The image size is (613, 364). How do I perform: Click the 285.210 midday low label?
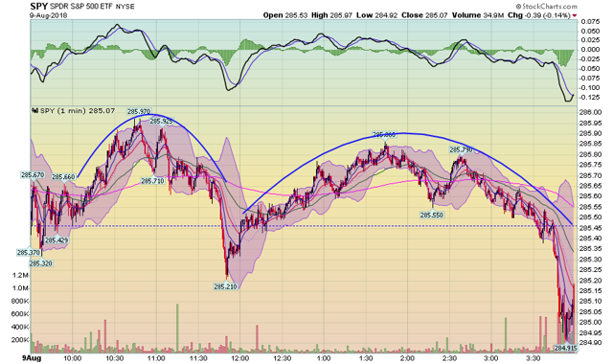(x=226, y=286)
